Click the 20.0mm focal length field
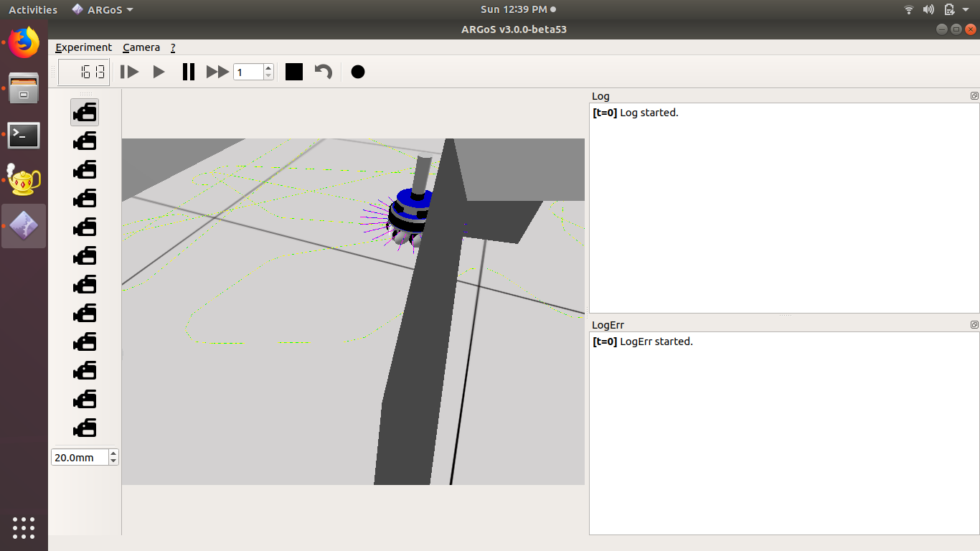The height and width of the screenshot is (551, 980). tap(80, 457)
